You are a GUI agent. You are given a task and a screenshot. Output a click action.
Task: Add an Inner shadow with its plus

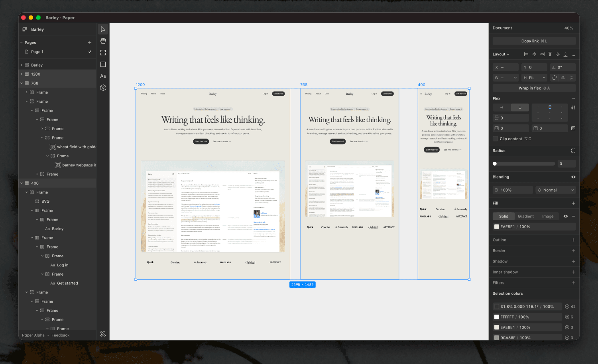(573, 272)
